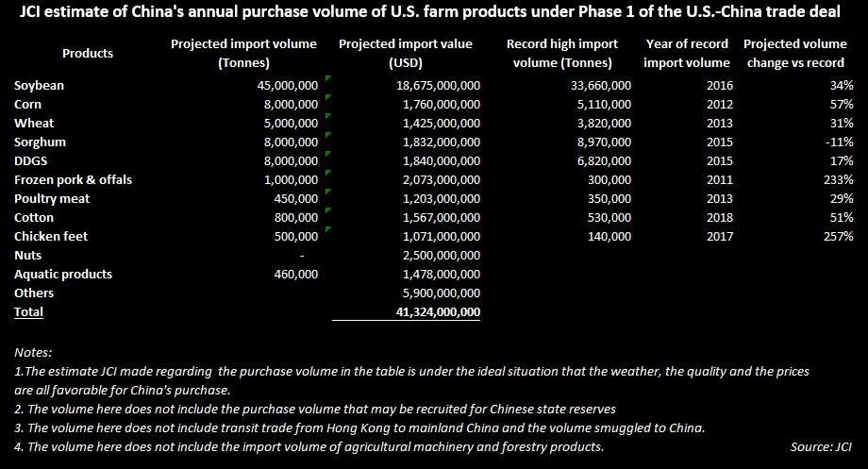Select the Products column header

[x=88, y=53]
